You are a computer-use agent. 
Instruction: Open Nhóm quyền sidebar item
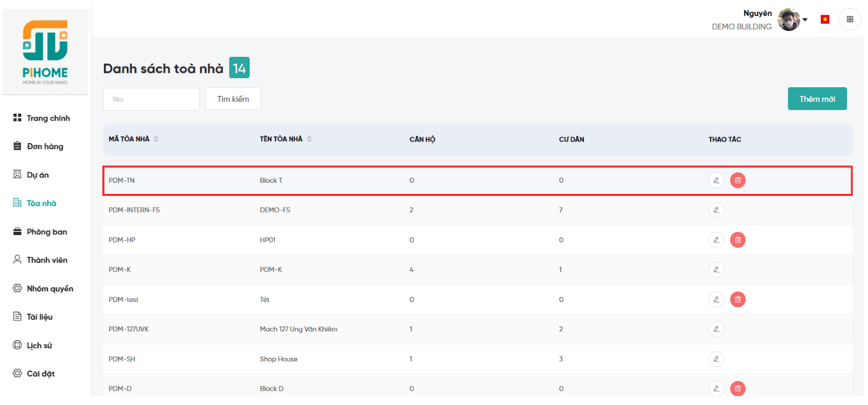(x=49, y=289)
